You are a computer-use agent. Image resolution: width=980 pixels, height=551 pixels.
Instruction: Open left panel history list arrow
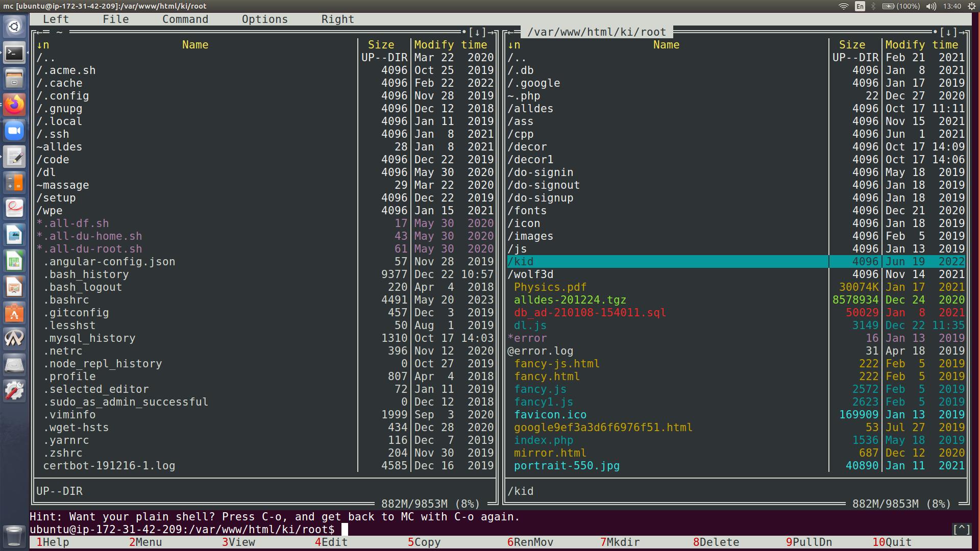coord(477,32)
